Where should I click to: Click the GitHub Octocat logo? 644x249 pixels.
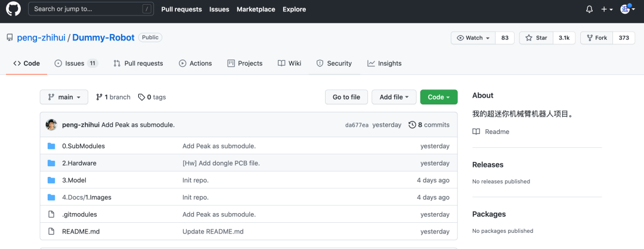click(x=13, y=10)
